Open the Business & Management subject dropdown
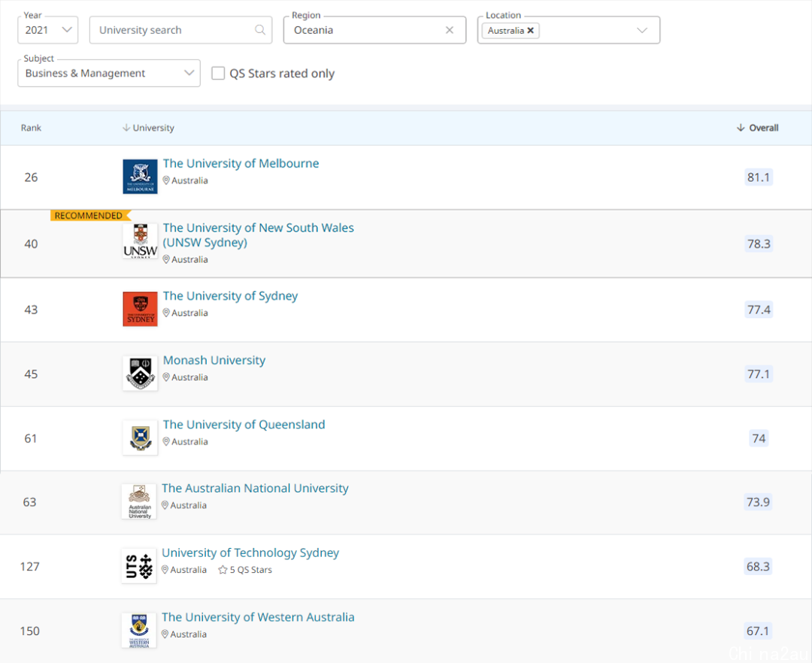Viewport: 812px width, 663px height. coord(109,73)
